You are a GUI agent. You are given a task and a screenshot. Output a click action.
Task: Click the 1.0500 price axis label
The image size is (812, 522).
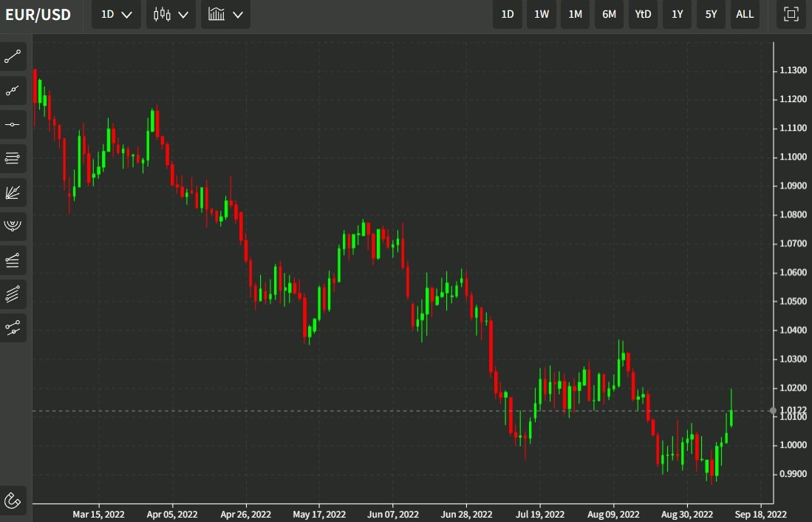793,301
